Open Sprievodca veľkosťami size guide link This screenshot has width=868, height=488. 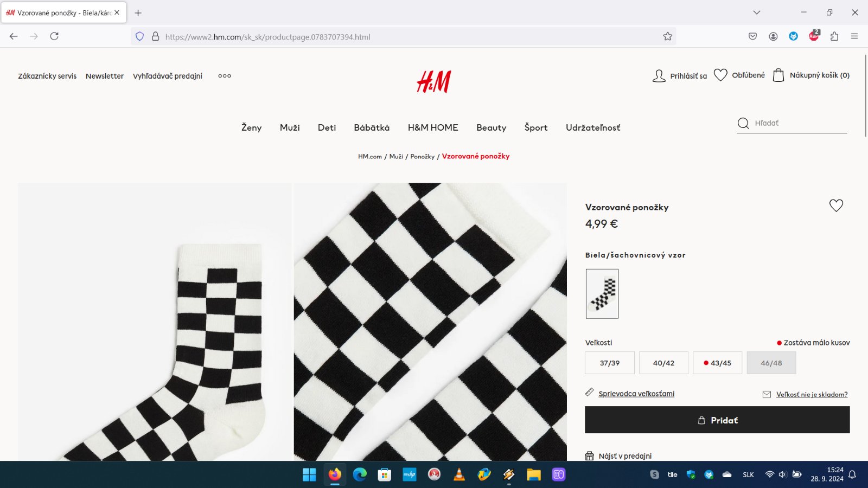point(636,394)
